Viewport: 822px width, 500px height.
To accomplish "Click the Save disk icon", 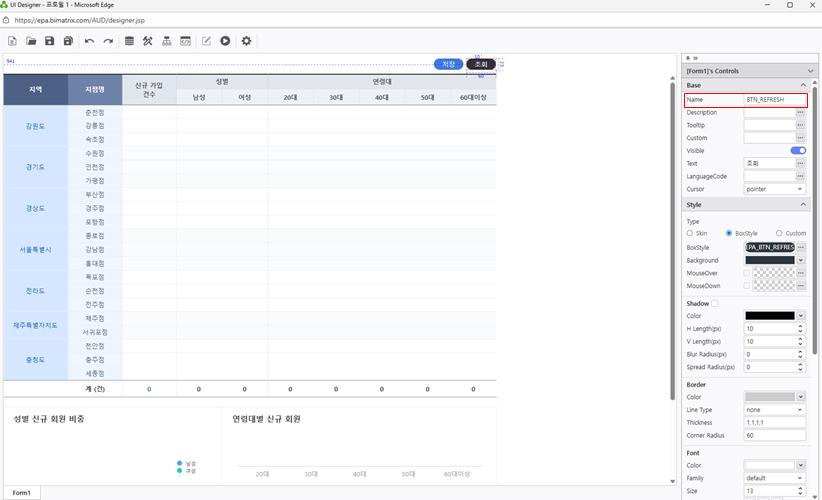I will pos(49,41).
